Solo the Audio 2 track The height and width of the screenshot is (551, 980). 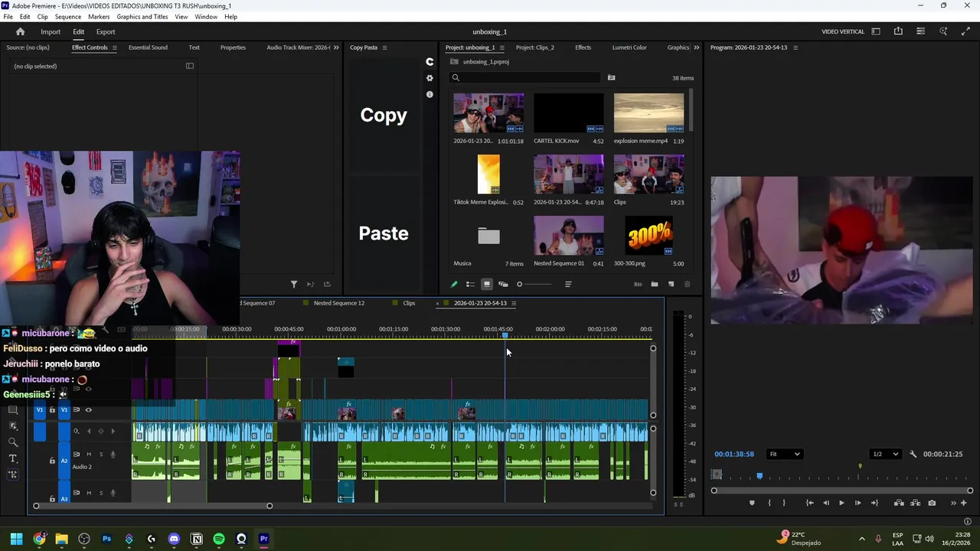100,455
